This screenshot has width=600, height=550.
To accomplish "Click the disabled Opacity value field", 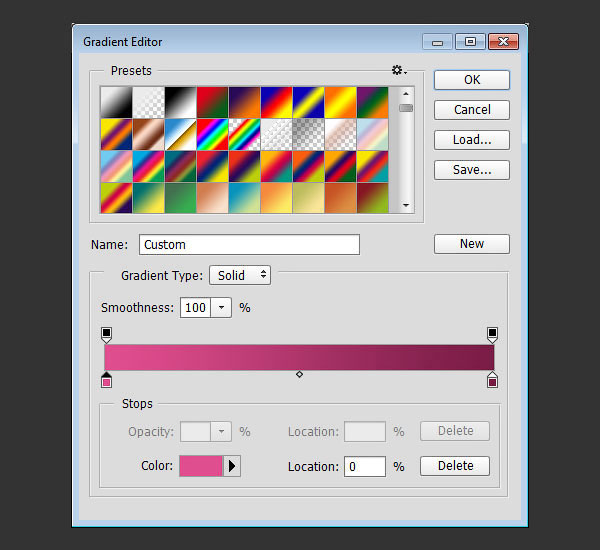I will click(x=195, y=432).
